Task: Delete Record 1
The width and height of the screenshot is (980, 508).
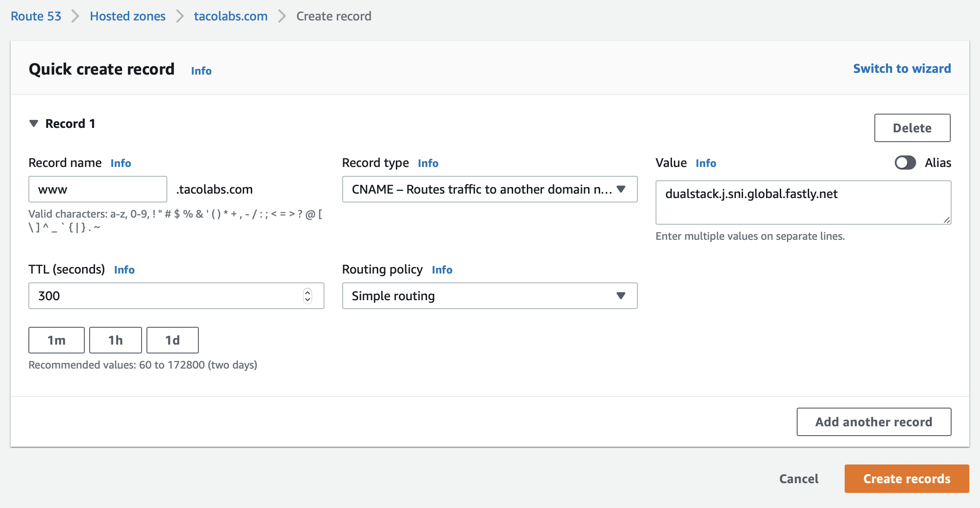Action: coord(912,128)
